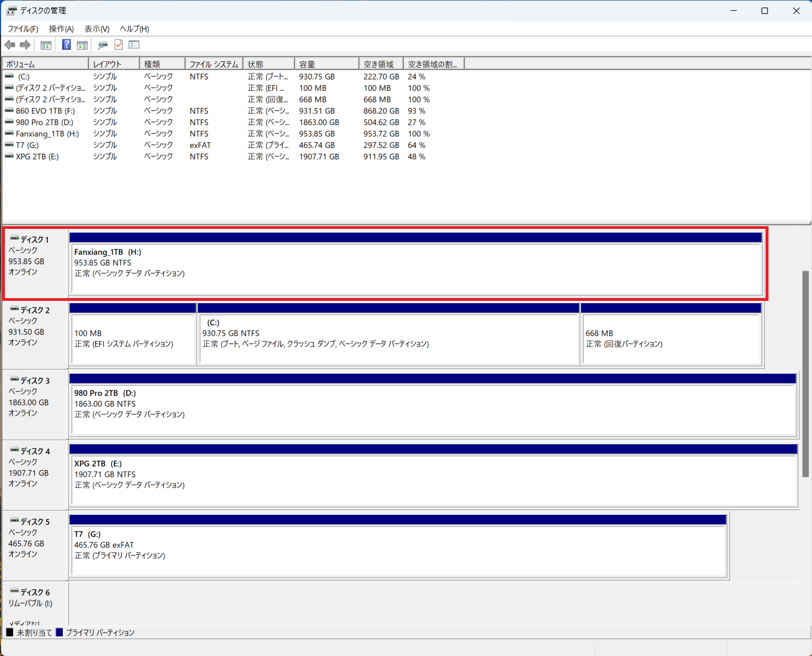Image resolution: width=812 pixels, height=656 pixels.
Task: Select the drive icon of the 860 EVO 1TB (F:) row
Action: click(9, 111)
